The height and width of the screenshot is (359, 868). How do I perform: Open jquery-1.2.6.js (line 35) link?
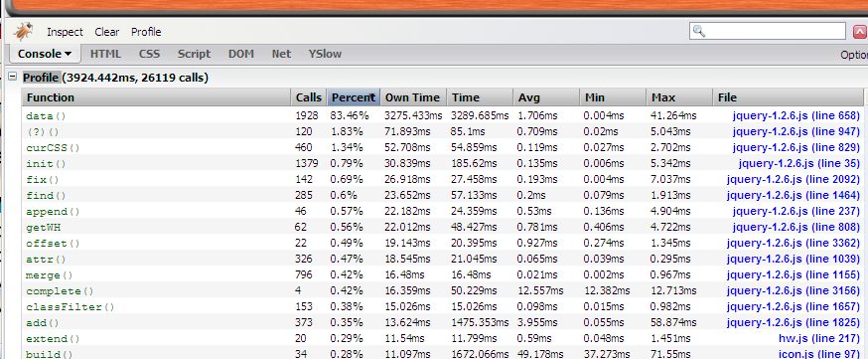point(799,163)
